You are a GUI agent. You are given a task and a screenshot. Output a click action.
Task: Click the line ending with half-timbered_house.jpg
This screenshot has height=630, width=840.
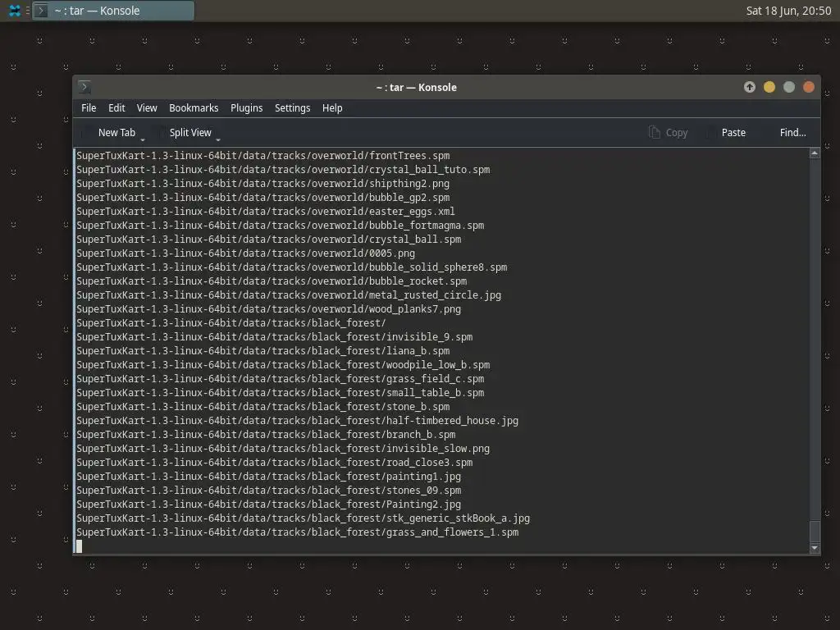(x=297, y=421)
